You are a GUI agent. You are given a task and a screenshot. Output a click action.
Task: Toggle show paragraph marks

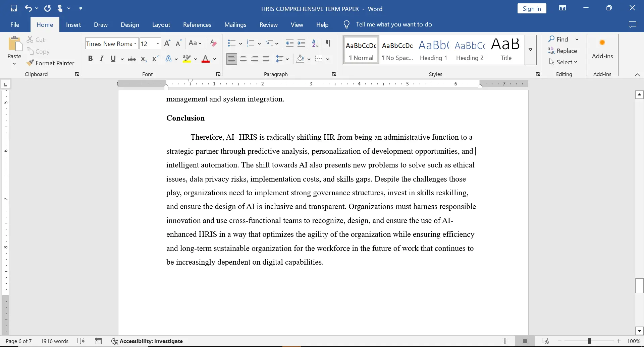328,43
